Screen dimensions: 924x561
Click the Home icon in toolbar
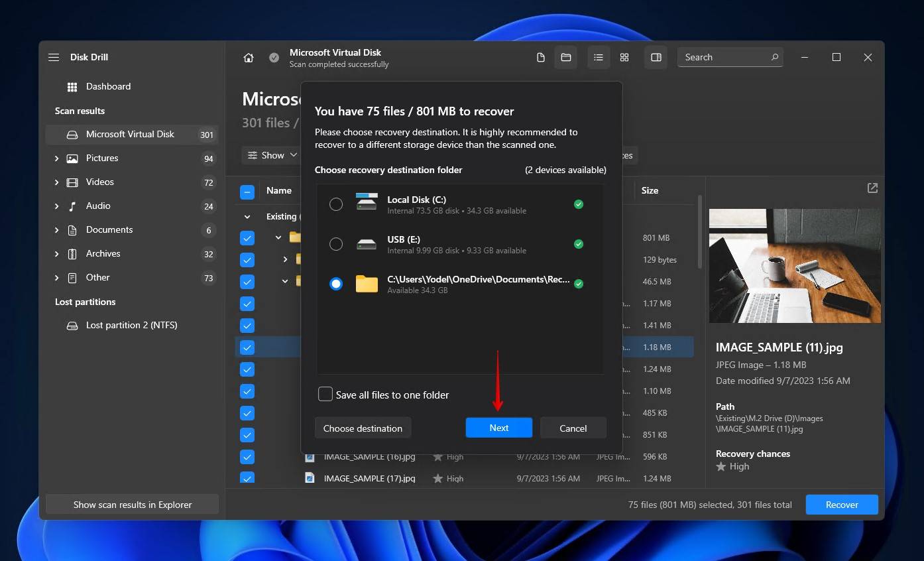click(249, 58)
